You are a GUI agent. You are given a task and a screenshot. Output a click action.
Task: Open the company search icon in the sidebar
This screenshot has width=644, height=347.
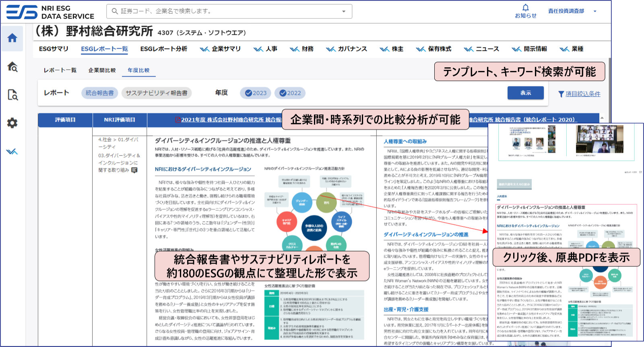12,67
